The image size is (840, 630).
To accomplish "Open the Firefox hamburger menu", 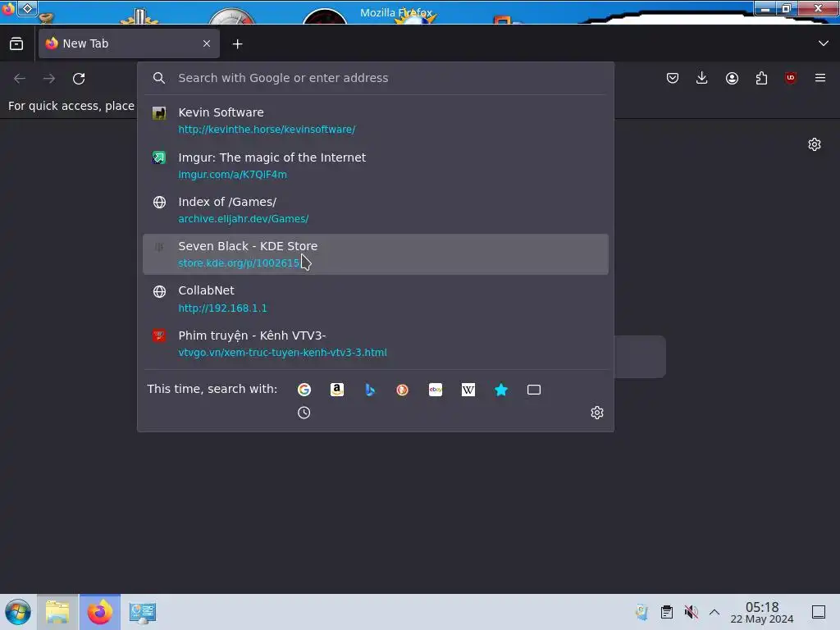I will point(820,78).
